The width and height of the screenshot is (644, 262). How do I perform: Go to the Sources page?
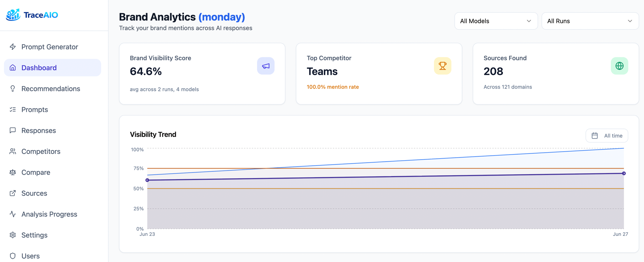[x=52, y=193]
